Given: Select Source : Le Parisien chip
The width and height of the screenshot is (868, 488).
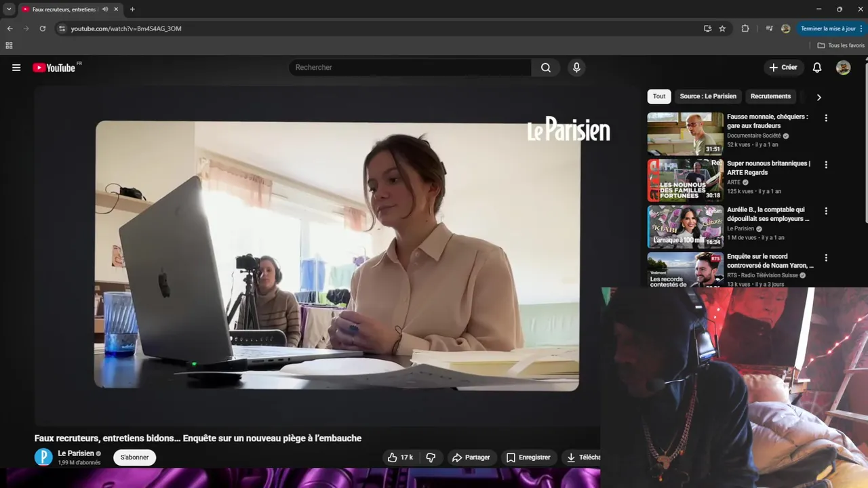Looking at the screenshot, I should click(708, 96).
